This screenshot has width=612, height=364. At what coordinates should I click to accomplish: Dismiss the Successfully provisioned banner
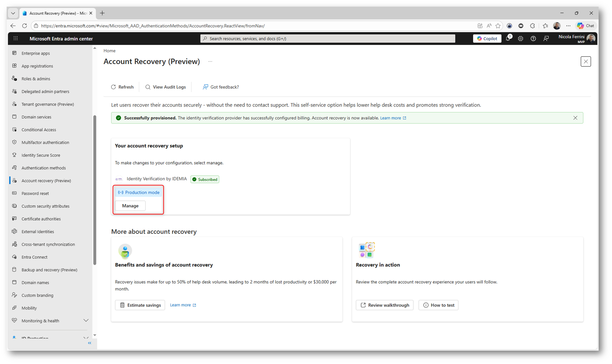tap(575, 118)
